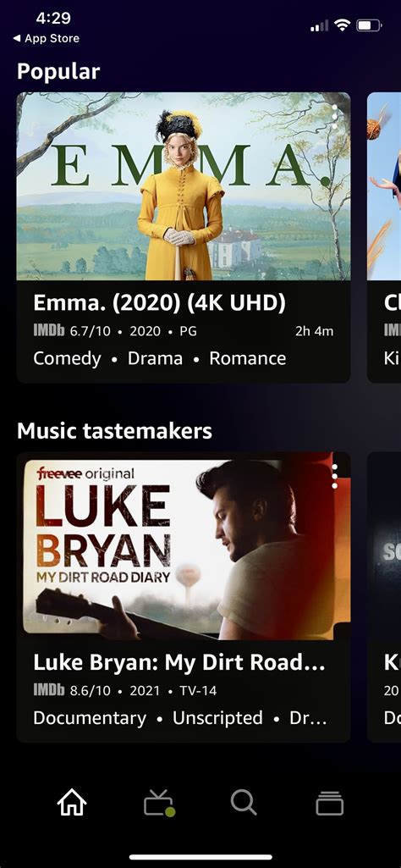Screen dimensions: 401x868
Task: Open options menu on Emma poster
Action: (x=334, y=117)
